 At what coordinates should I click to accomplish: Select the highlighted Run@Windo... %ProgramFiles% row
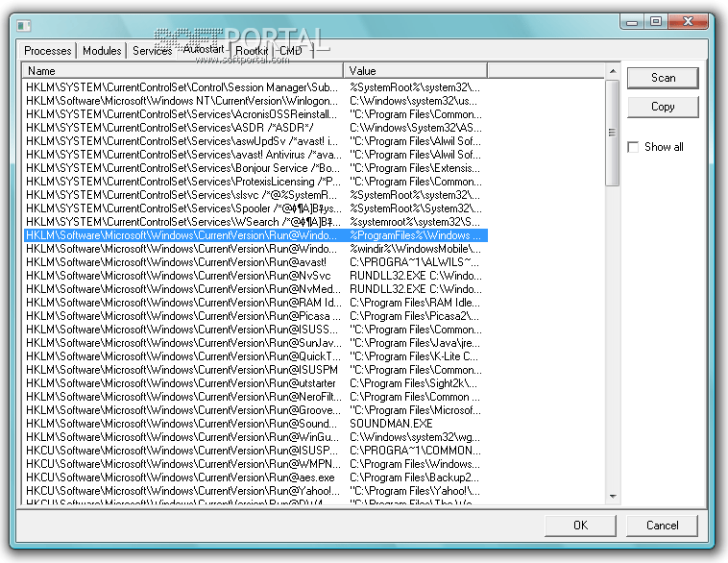pos(255,235)
